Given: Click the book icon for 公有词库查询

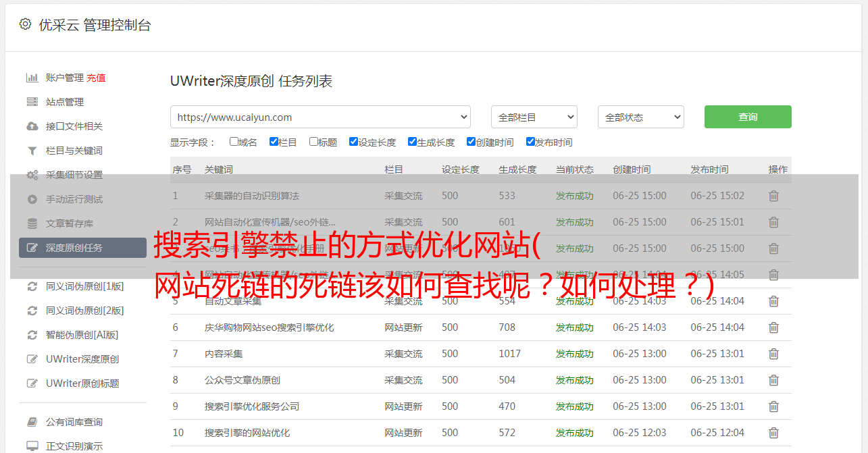Looking at the screenshot, I should tap(32, 422).
